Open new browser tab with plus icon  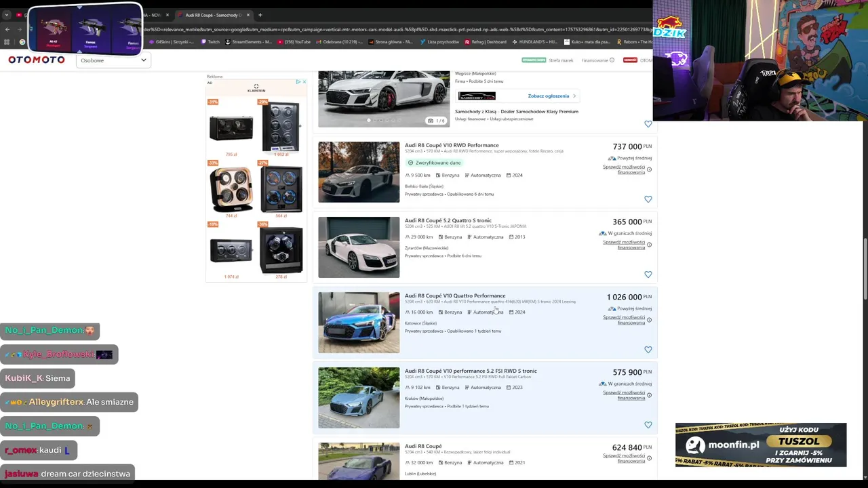(x=260, y=15)
